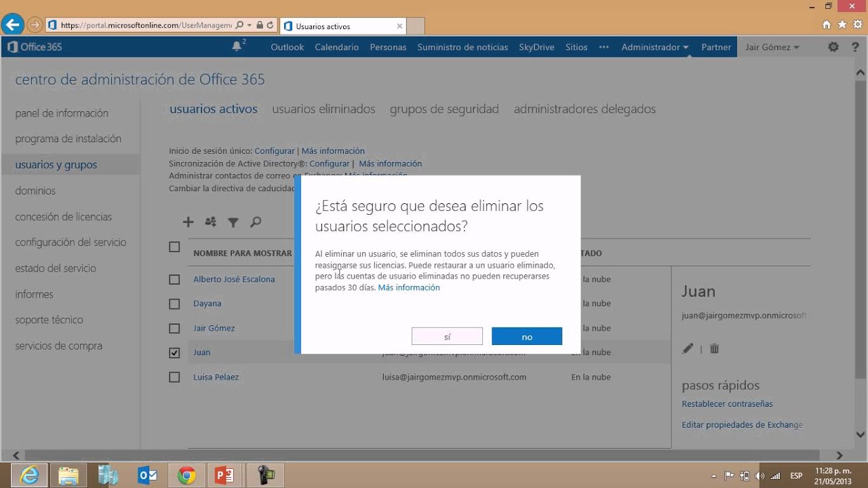The height and width of the screenshot is (488, 868).
Task: Toggle the select-all users checkbox
Action: coord(174,247)
